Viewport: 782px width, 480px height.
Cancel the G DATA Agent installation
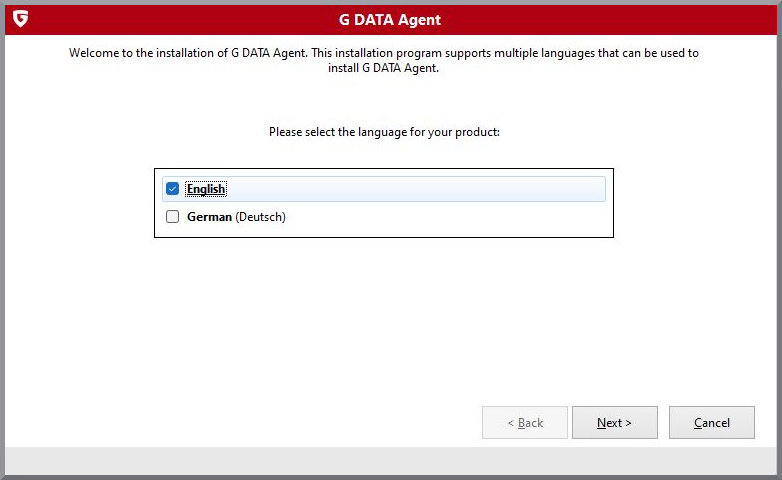point(712,423)
